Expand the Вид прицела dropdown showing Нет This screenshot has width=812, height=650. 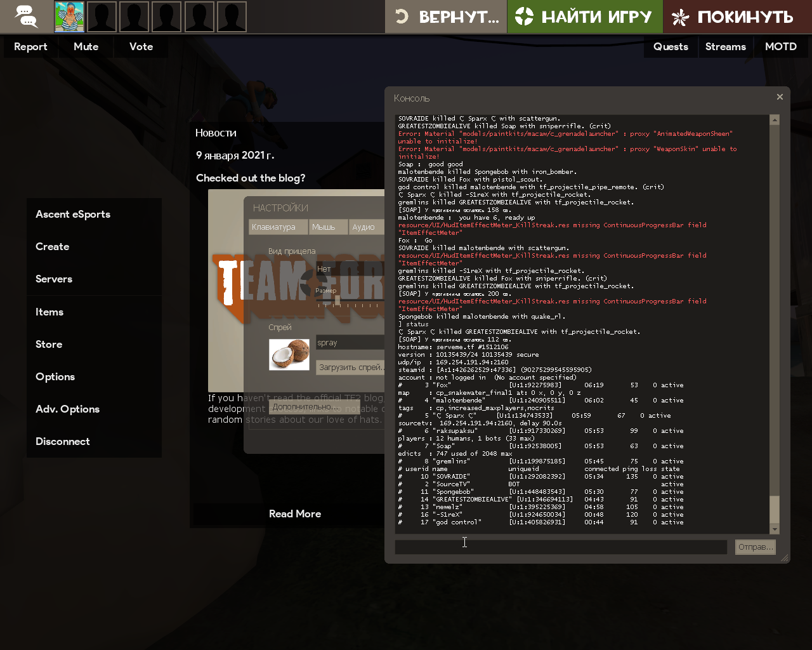click(350, 269)
